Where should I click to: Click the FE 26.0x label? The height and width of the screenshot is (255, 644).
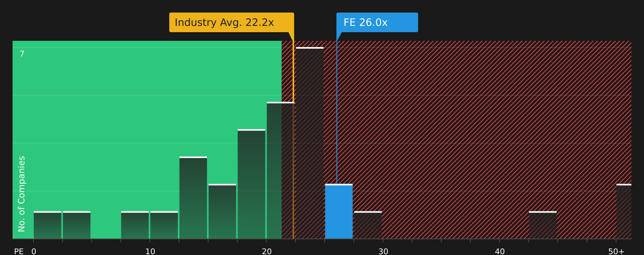(377, 22)
